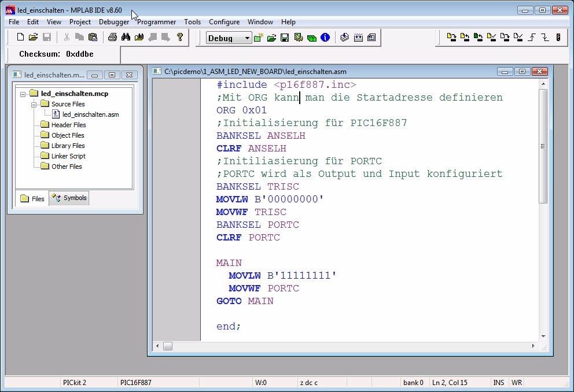Open the Window menu
The image size is (574, 392).
click(260, 22)
